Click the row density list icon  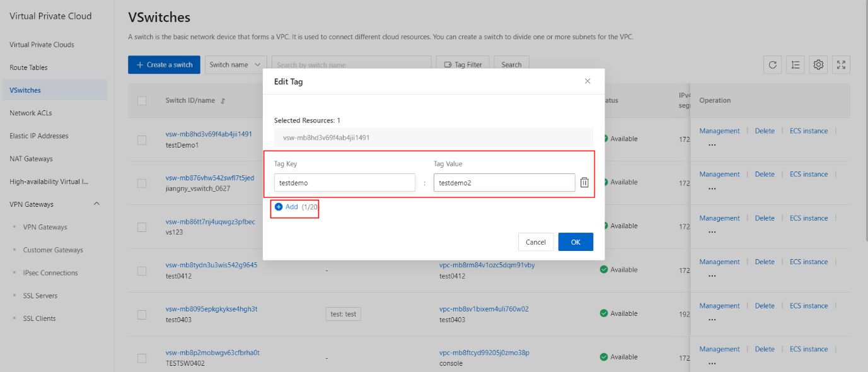(x=796, y=65)
